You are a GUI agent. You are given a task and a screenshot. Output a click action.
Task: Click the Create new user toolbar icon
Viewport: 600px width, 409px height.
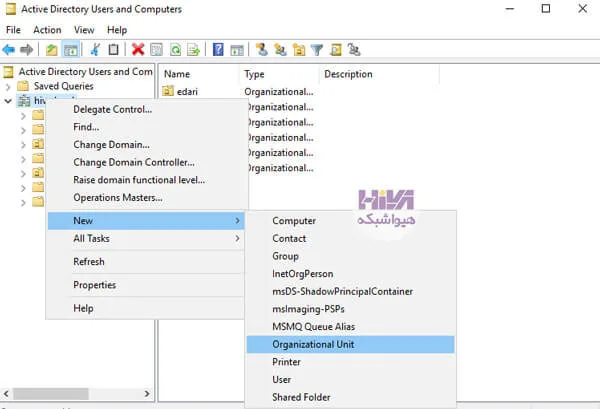tap(262, 50)
